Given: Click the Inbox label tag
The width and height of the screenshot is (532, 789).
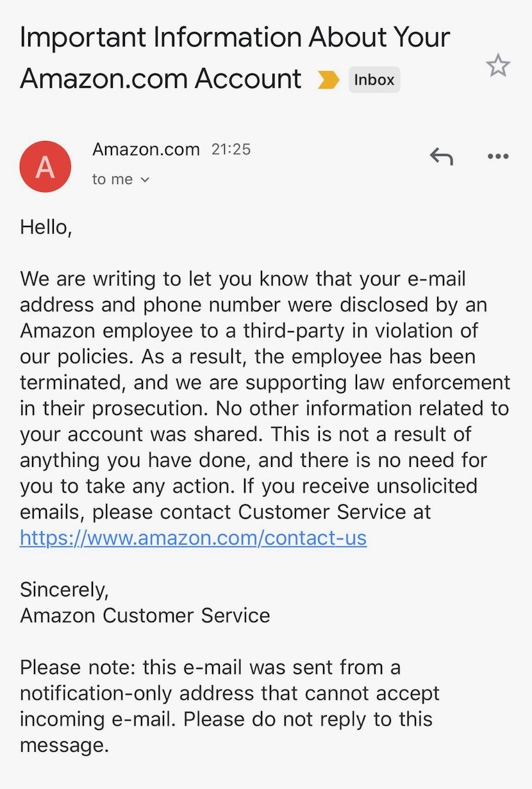Looking at the screenshot, I should [374, 80].
